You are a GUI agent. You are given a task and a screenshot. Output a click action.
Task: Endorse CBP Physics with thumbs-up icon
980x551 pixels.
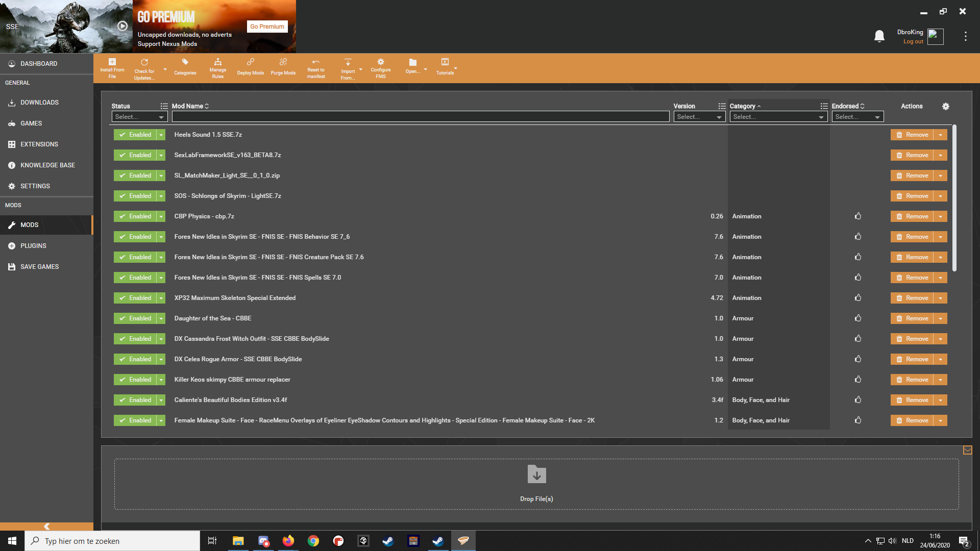[x=858, y=216]
